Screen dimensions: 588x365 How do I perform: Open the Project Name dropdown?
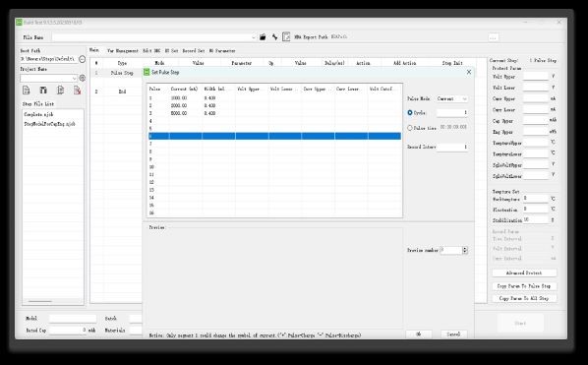74,78
